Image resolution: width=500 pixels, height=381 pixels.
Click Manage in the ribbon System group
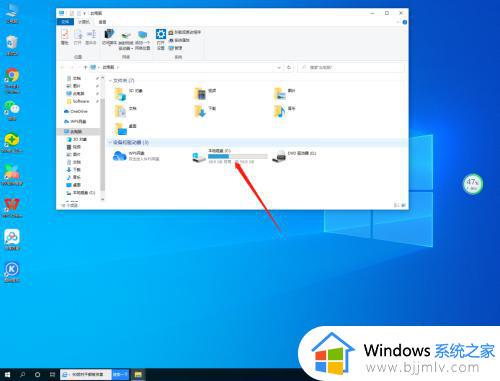176,48
